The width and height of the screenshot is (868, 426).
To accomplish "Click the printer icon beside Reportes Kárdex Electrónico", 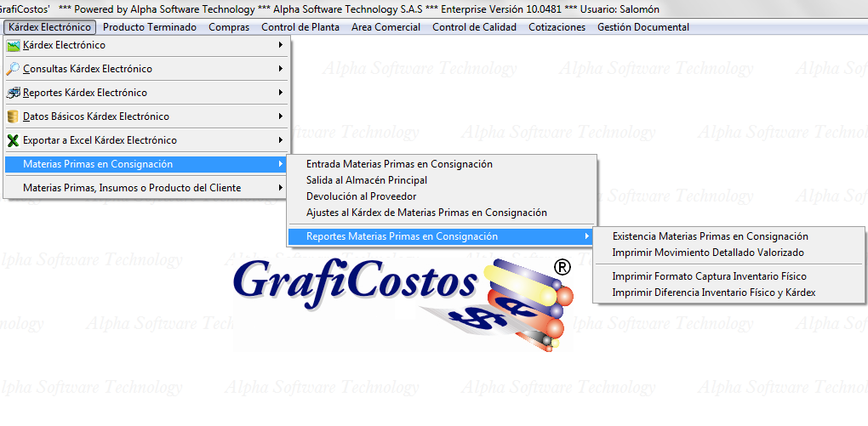I will [13, 93].
